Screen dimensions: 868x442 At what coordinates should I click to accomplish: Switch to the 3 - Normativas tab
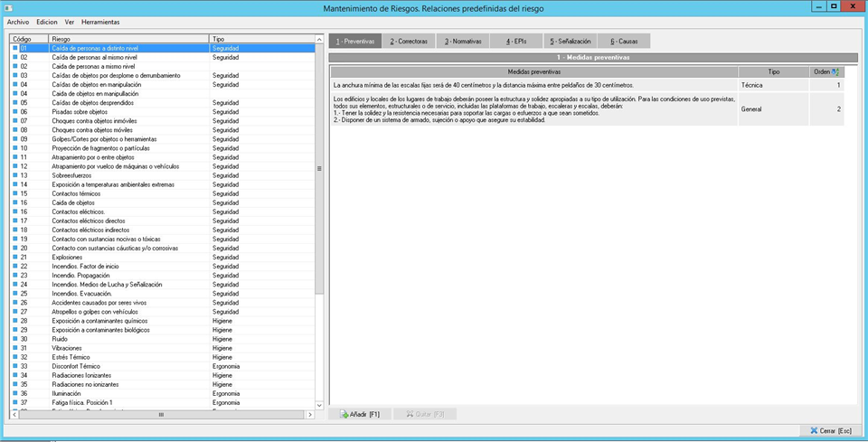(463, 41)
